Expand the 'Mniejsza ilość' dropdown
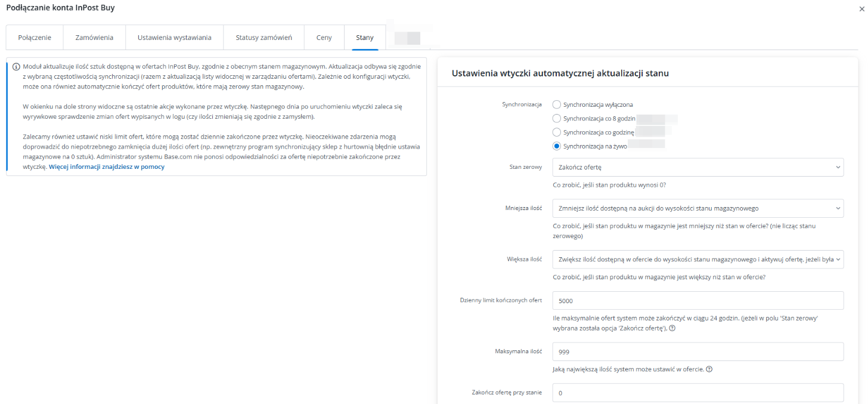Image resolution: width=868 pixels, height=404 pixels. pyautogui.click(x=697, y=208)
